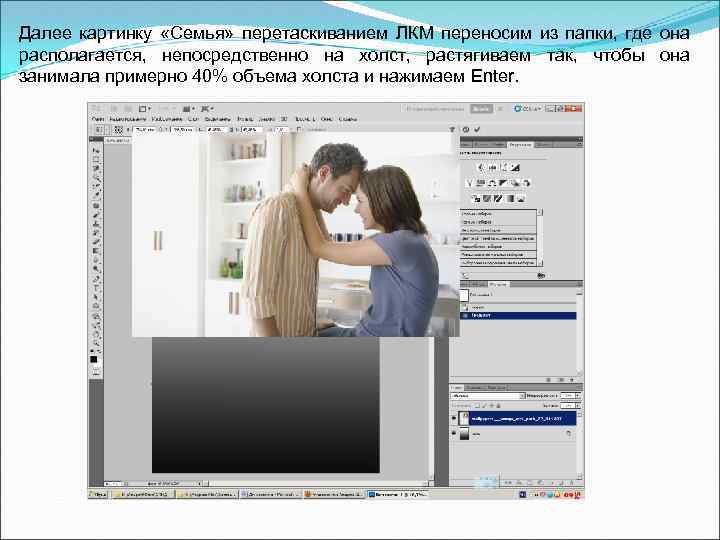Toggle lock all padlock in Layers panel
720x540 pixels.
499,405
